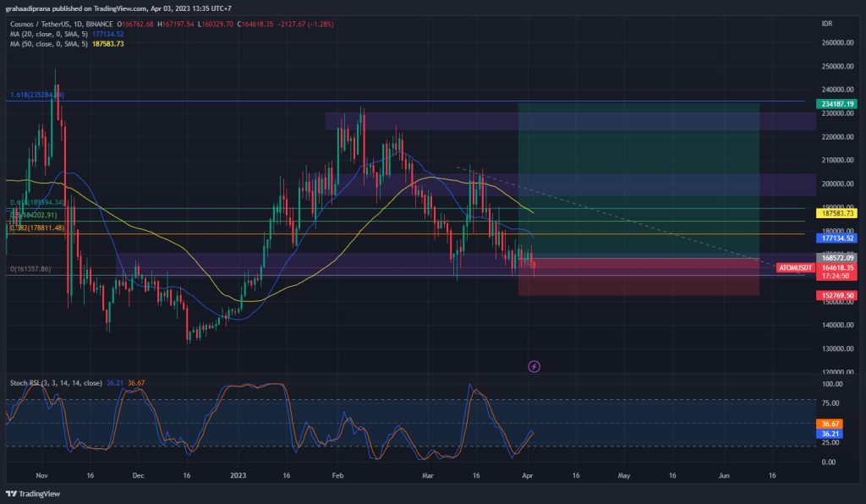Click the Jun label on time axis
Viewport: 866px width, 504px height.
pyautogui.click(x=724, y=475)
